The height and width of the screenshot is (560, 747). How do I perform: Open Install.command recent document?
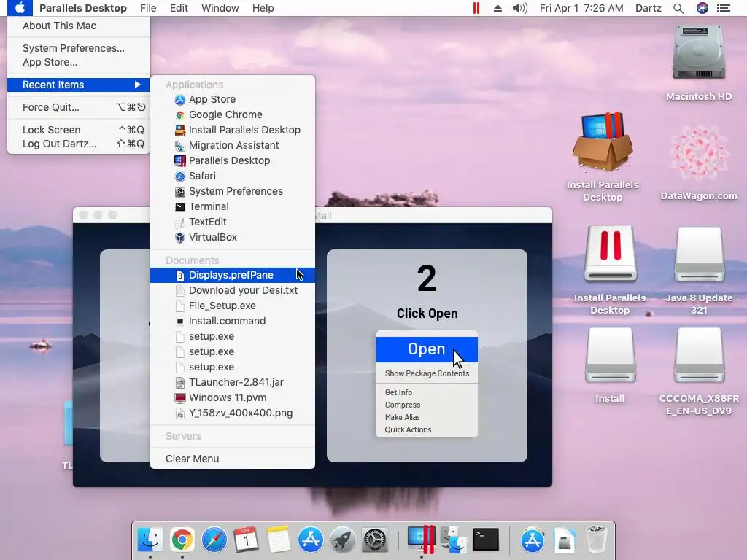tap(233, 321)
